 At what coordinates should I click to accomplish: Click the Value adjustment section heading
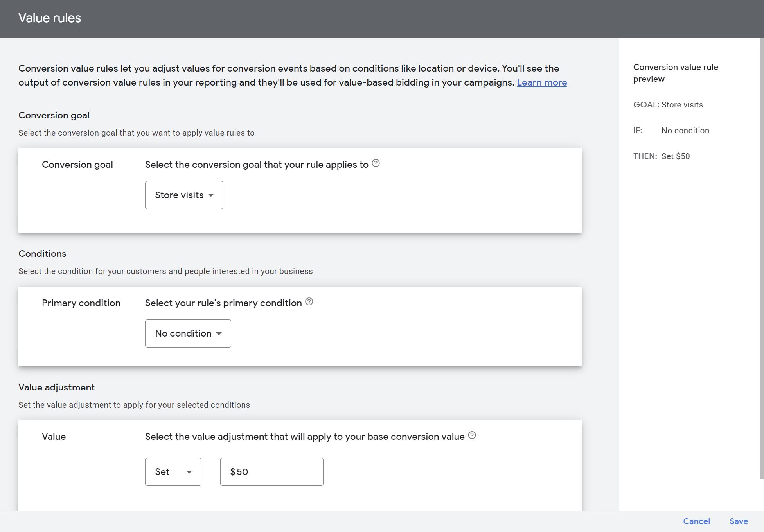(x=56, y=387)
